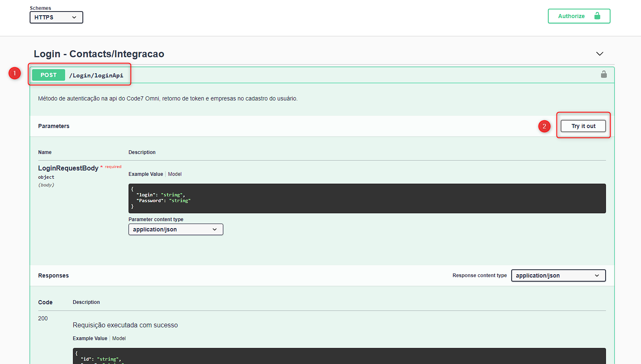
Task: Click the 'Response content type' label
Action: [x=480, y=275]
